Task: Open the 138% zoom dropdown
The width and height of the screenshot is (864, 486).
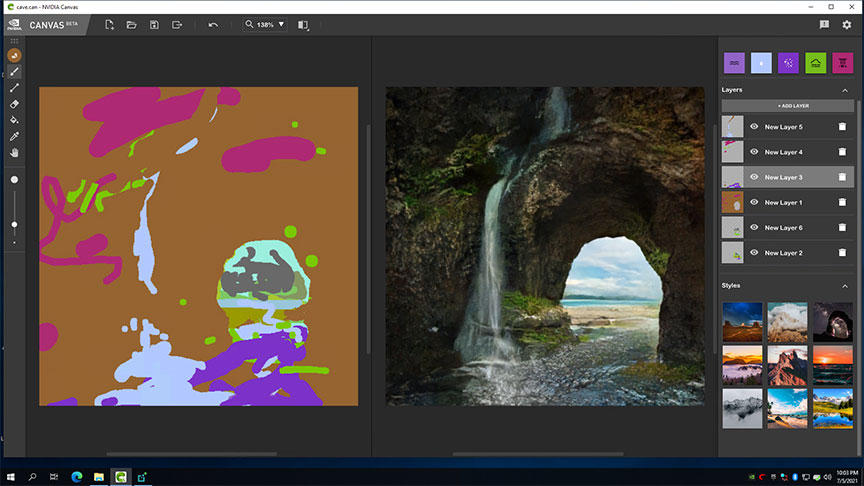Action: click(x=265, y=24)
